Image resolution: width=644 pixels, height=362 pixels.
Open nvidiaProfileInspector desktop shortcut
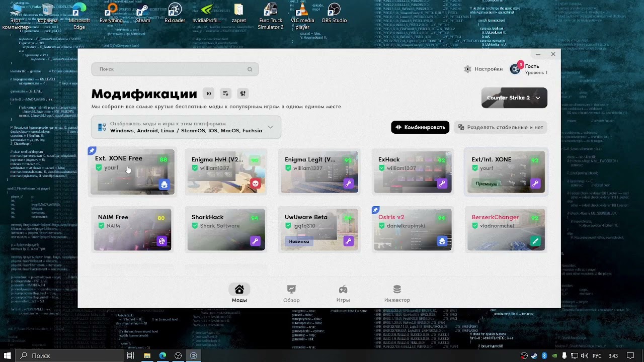coord(206,14)
